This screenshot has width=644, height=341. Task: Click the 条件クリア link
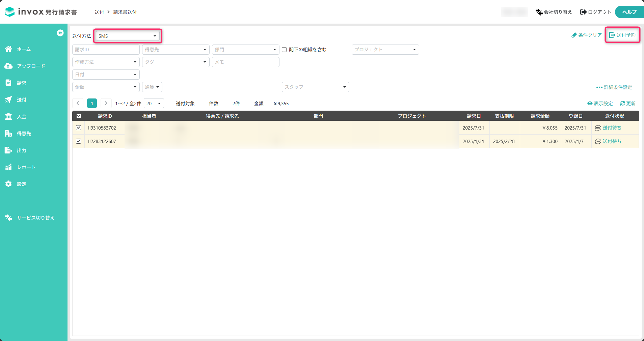[x=586, y=35]
